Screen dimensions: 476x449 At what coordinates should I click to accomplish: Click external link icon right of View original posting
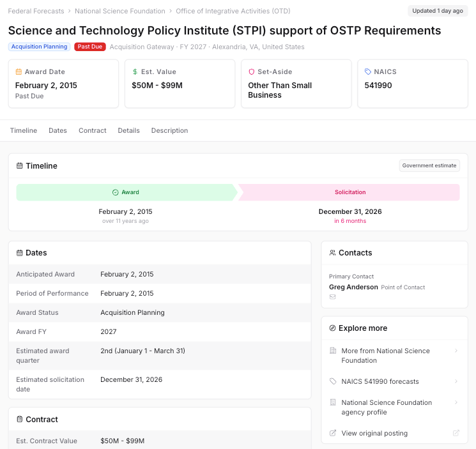(456, 433)
